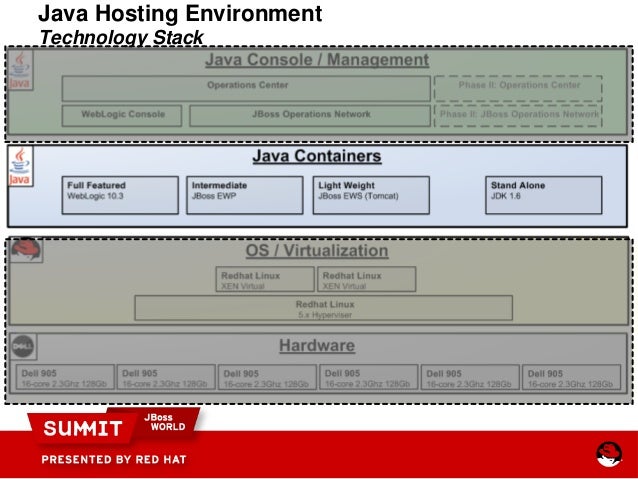Viewport: 638px width, 479px height.
Task: Click the Operations Center box
Action: [x=246, y=88]
